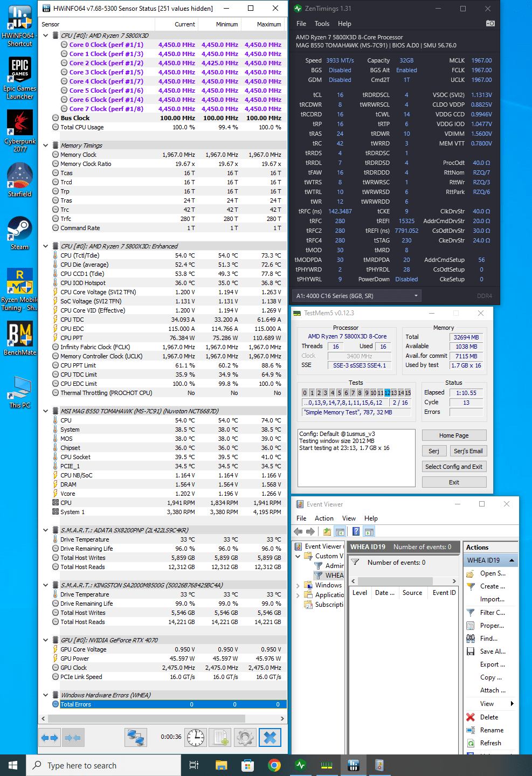Click Event ID column header
Viewport: 532px width, 776px height.
pos(444,593)
